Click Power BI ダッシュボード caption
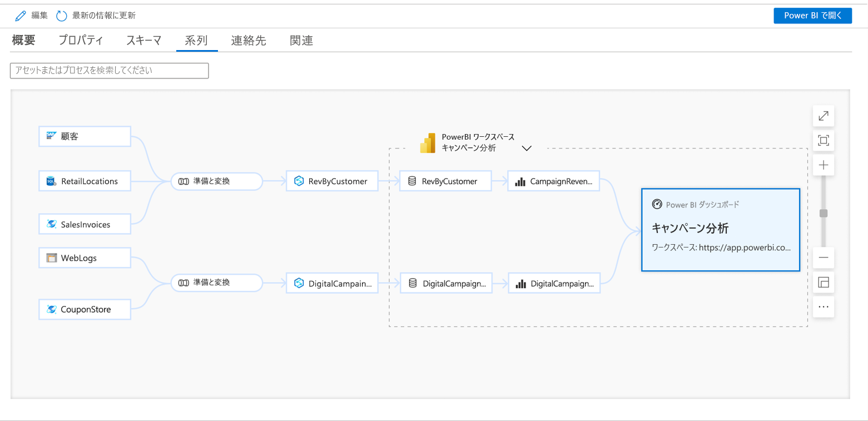 point(703,205)
